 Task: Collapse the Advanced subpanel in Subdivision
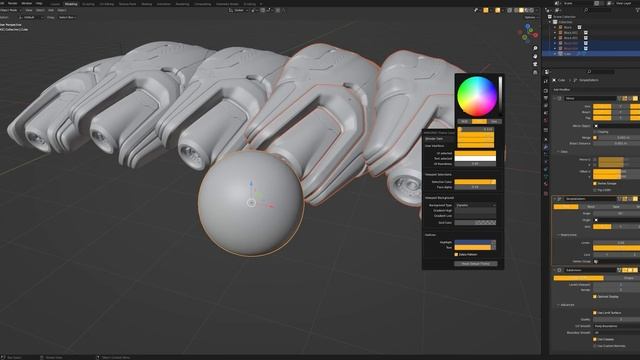[x=558, y=305]
